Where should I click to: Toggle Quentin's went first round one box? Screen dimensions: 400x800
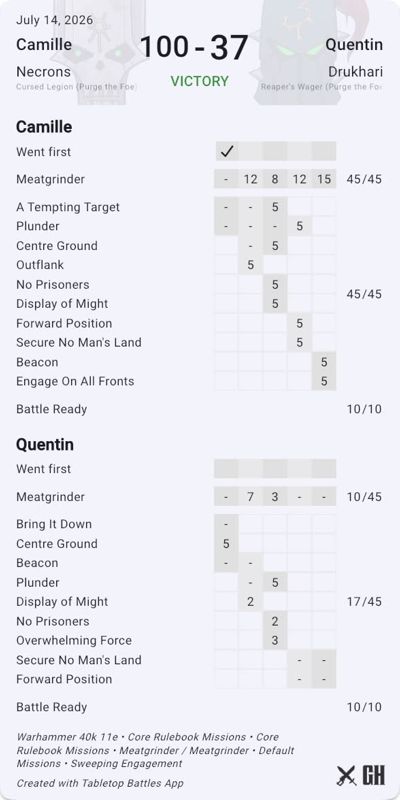point(226,468)
